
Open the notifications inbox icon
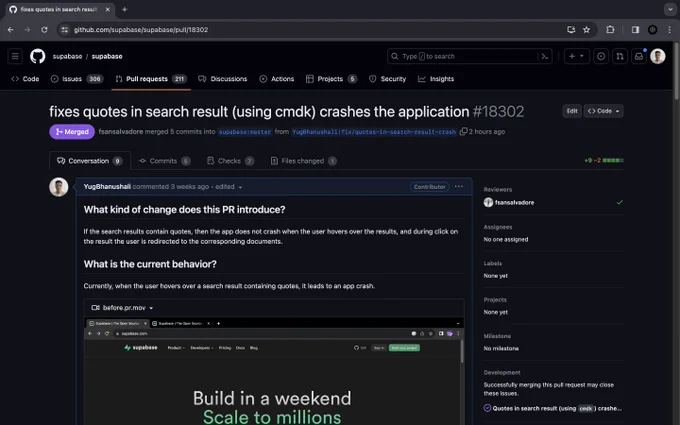coord(639,56)
